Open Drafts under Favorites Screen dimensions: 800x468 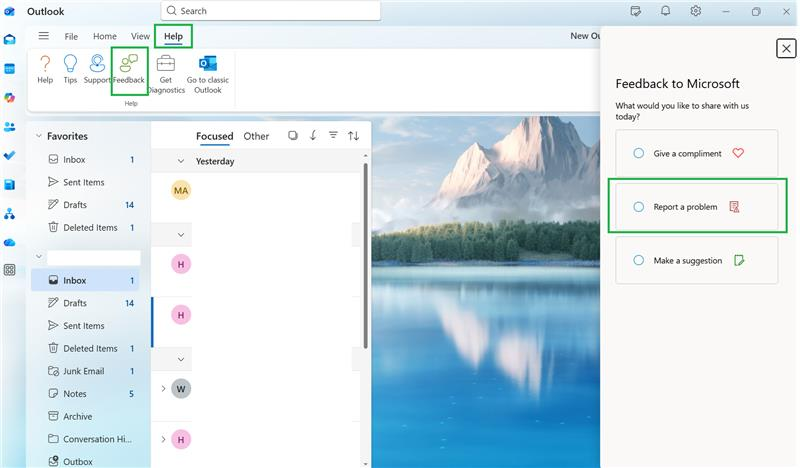[85, 205]
